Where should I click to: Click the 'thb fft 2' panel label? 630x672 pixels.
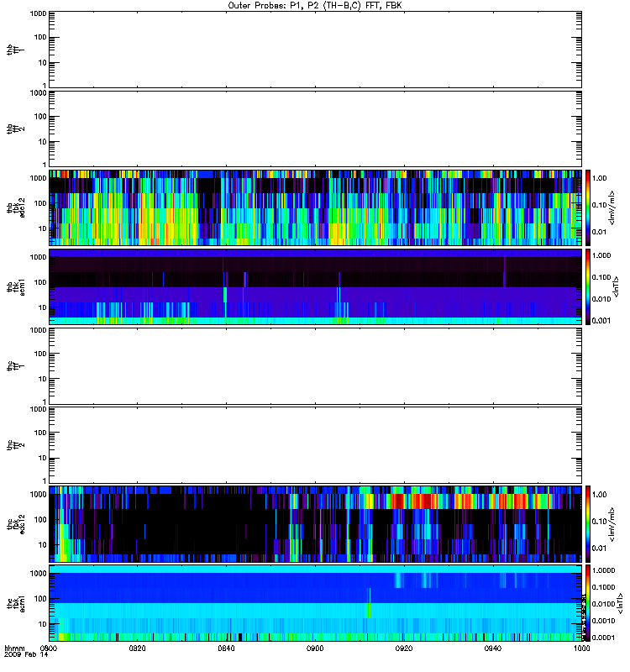(x=16, y=129)
